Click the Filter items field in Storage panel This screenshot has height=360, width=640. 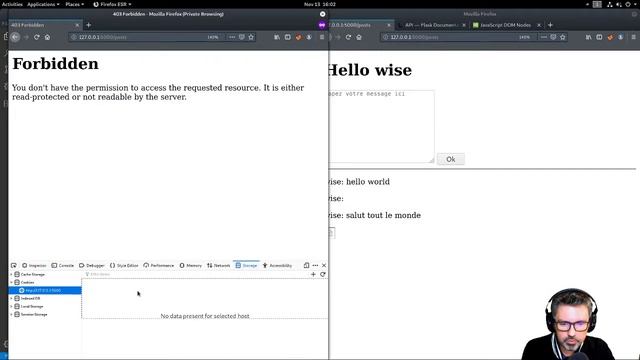(x=196, y=274)
